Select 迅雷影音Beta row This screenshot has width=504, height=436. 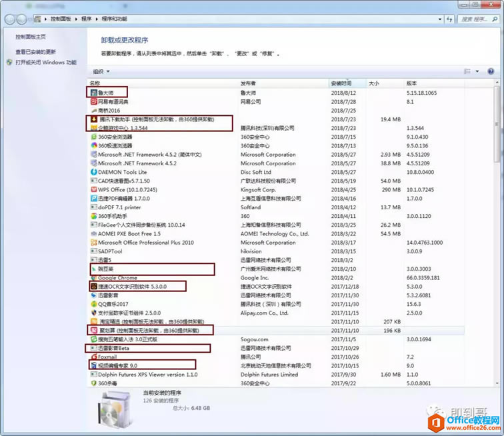point(276,348)
